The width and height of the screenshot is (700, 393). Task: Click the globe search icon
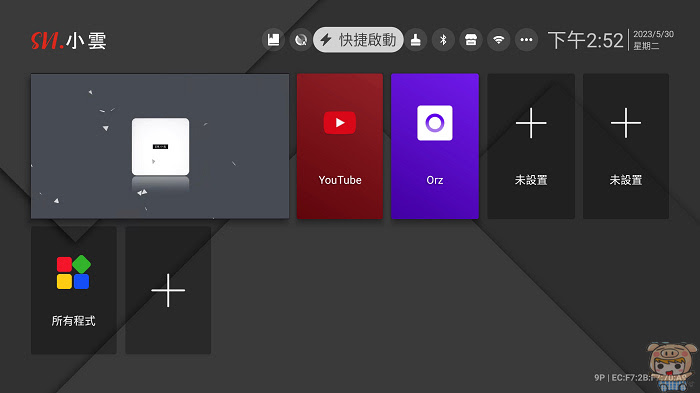pos(301,40)
